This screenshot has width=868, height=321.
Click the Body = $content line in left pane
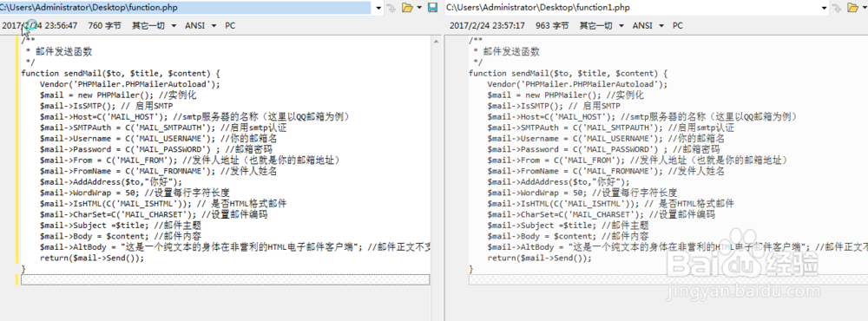pos(120,236)
